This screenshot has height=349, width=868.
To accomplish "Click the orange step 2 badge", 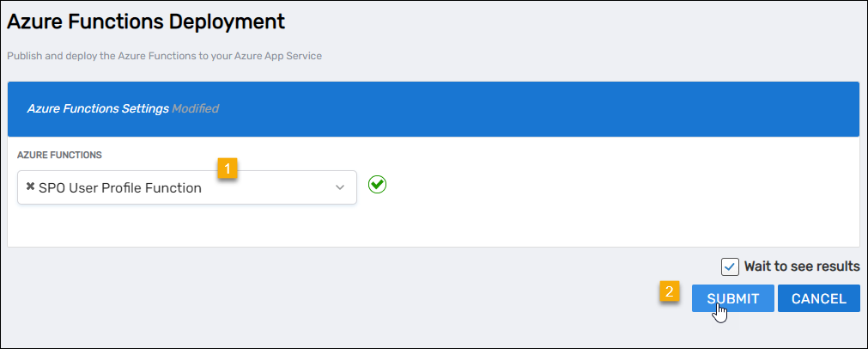I will click(x=671, y=292).
